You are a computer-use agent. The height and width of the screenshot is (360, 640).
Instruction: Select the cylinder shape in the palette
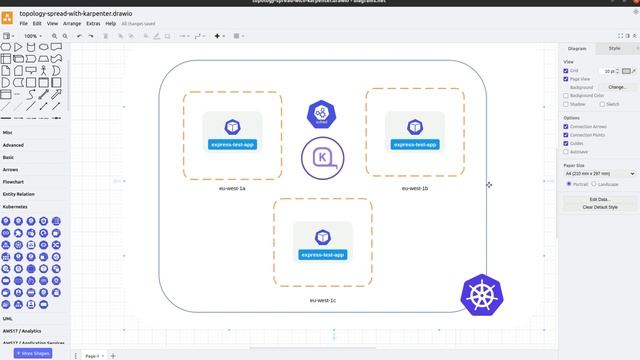pyautogui.click(x=31, y=47)
